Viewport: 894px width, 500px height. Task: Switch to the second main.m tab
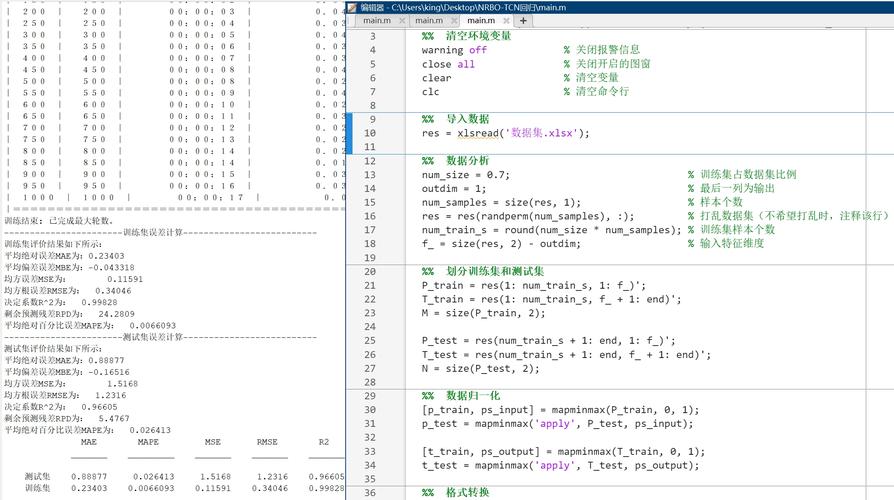click(x=428, y=20)
